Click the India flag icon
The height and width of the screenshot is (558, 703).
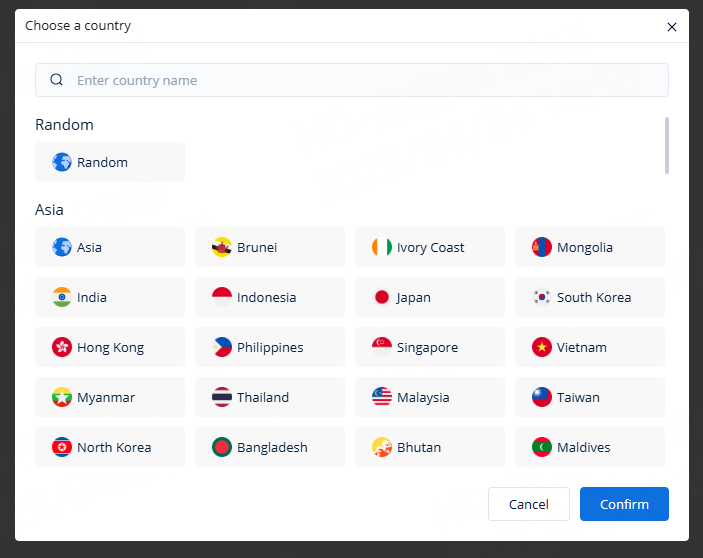(62, 297)
